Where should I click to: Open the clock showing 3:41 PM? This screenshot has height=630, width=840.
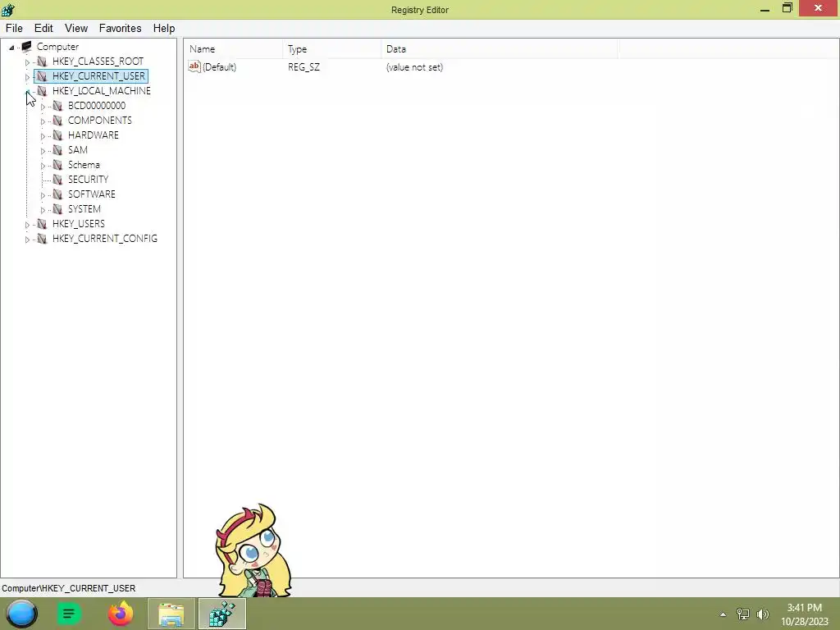pos(804,614)
